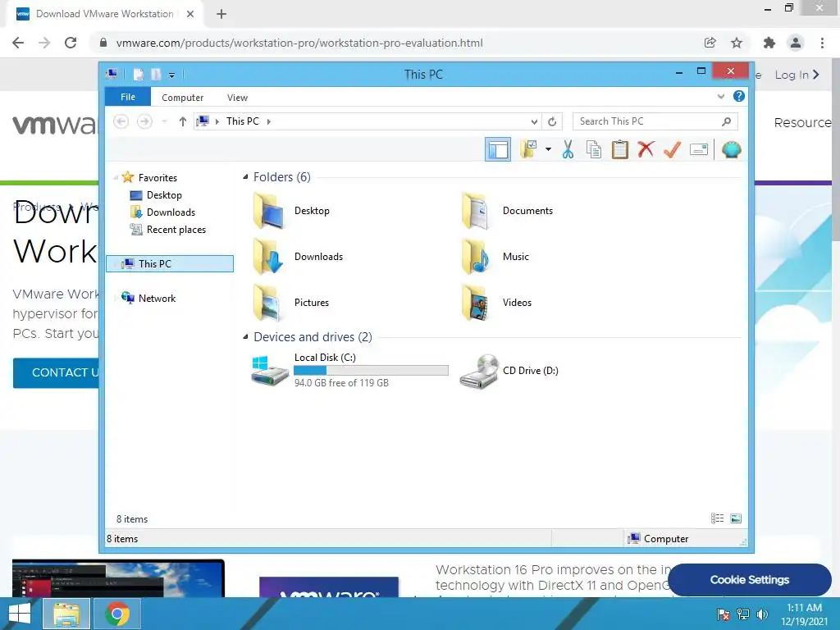Select the Pictures folder icon

click(x=269, y=303)
